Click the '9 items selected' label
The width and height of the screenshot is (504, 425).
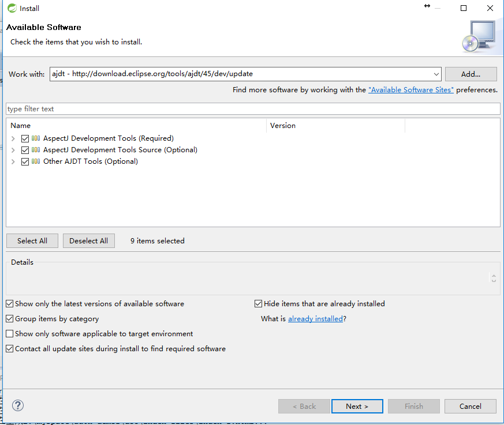(x=158, y=240)
